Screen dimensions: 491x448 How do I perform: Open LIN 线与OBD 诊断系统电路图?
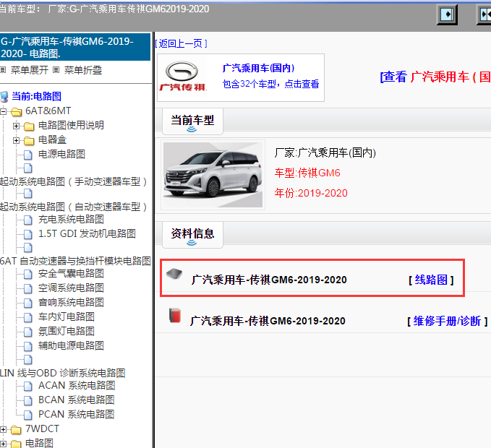pos(63,373)
